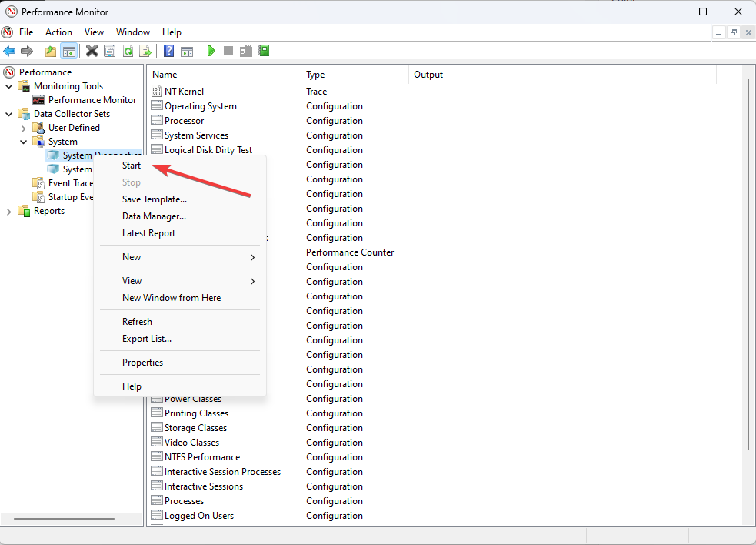This screenshot has width=756, height=545.
Task: Click the Reports folder icon
Action: click(24, 211)
